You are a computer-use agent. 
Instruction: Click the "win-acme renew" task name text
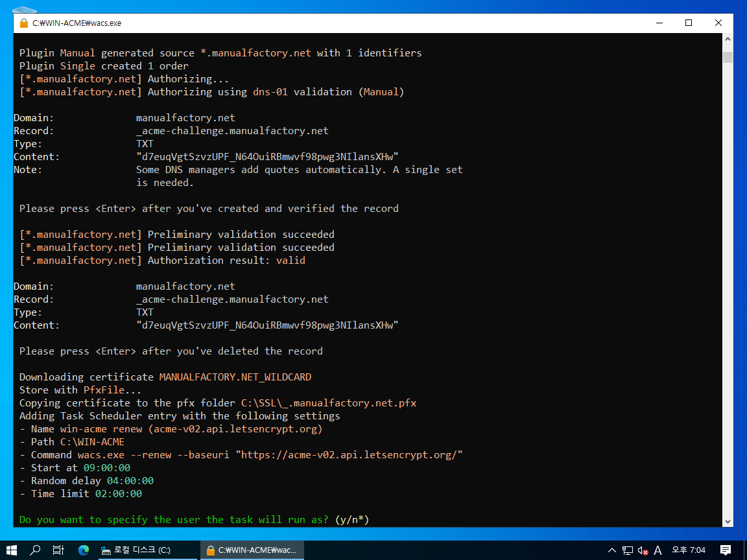101,429
